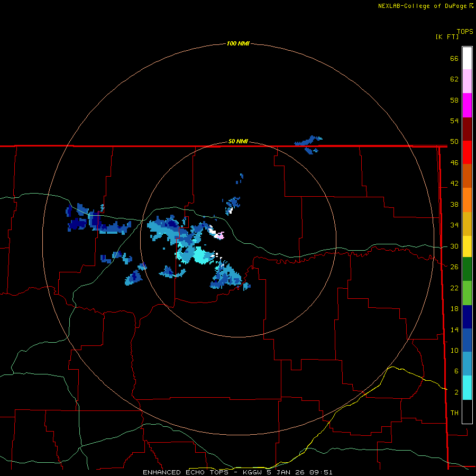The height and width of the screenshot is (476, 476).
Task: Click the TH legend label
Action: (x=454, y=413)
